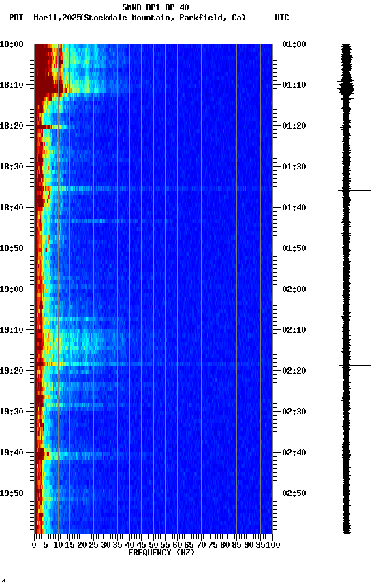
Task: Click the 'PDT' timezone label
Action: tap(16, 18)
